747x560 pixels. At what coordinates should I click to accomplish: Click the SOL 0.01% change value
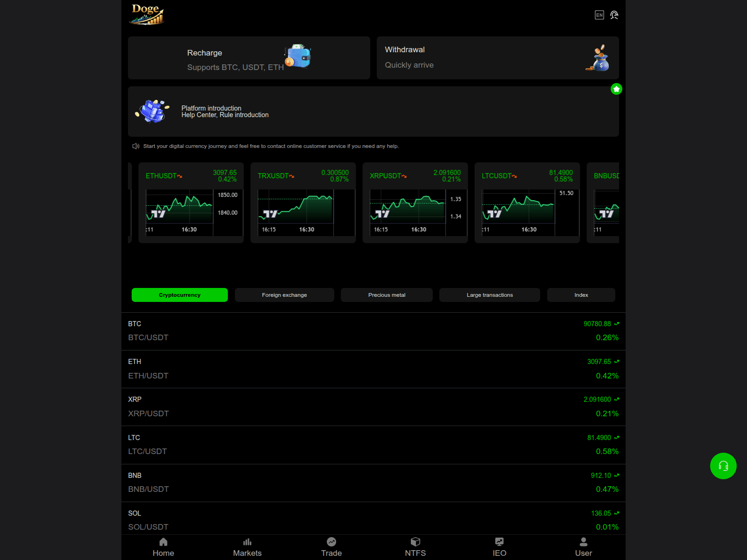(607, 527)
